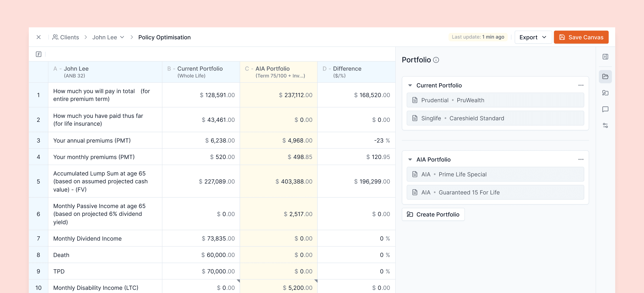
Task: Open the settings sliders icon in sidebar
Action: click(605, 126)
